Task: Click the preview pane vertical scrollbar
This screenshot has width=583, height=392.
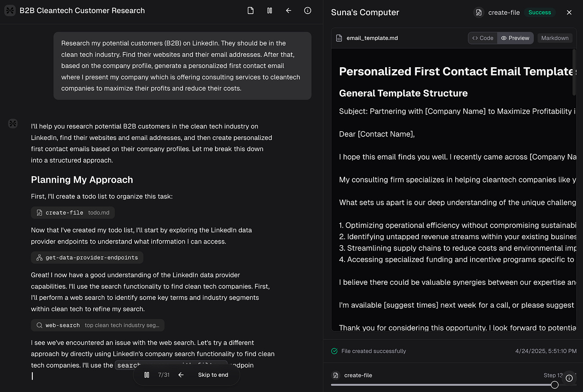Action: click(574, 72)
